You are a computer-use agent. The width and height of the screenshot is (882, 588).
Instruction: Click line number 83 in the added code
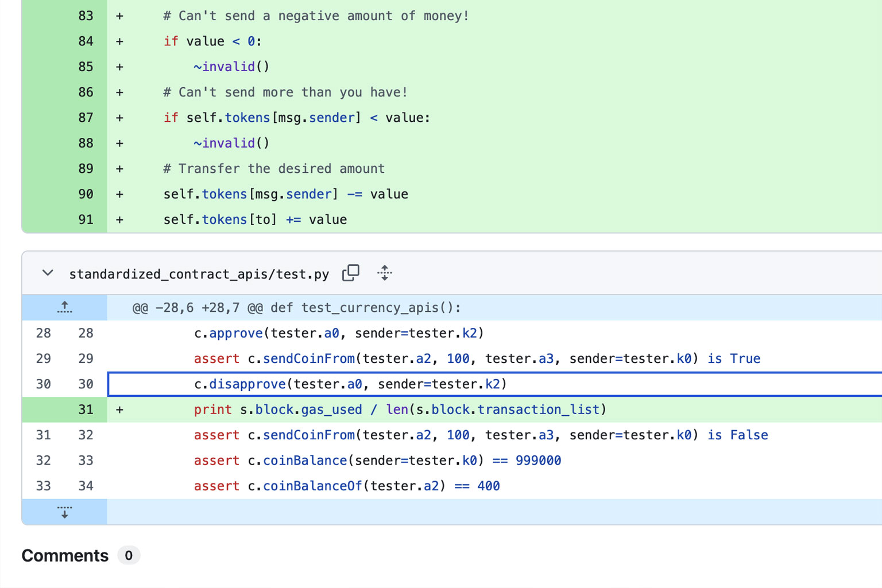(x=86, y=16)
